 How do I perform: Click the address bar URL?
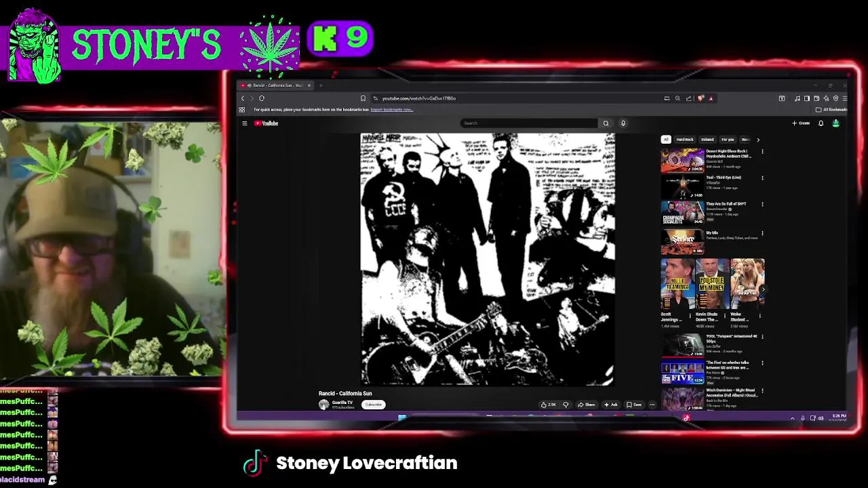pyautogui.click(x=419, y=98)
